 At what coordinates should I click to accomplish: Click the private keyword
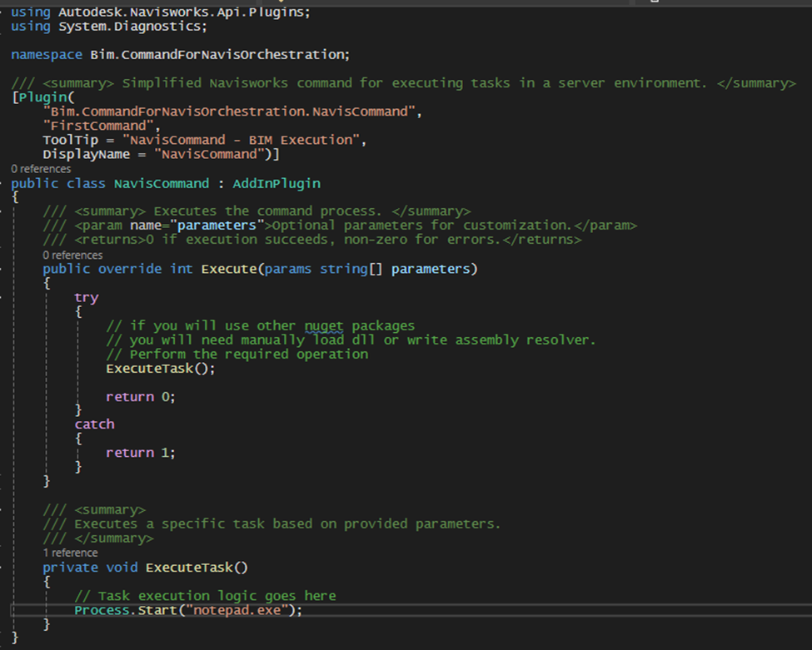coord(71,568)
